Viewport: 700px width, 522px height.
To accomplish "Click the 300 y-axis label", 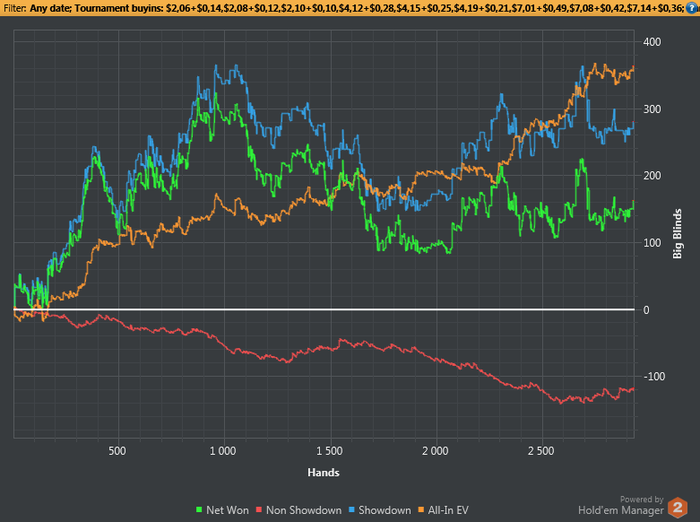I will (652, 109).
